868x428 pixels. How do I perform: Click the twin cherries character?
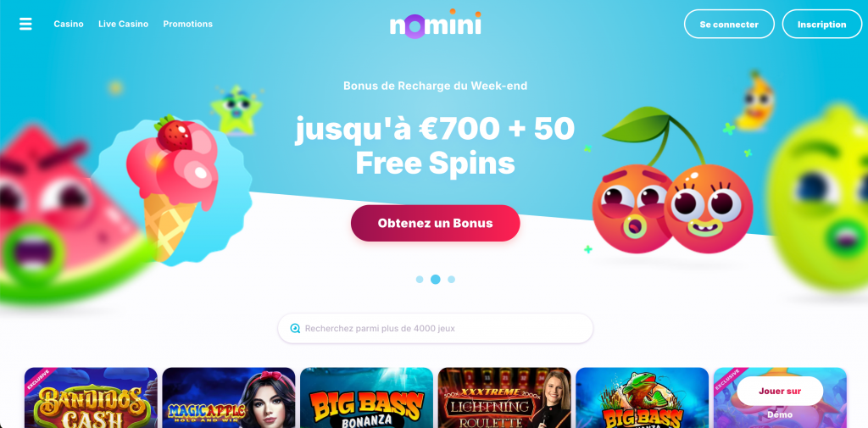[672, 183]
